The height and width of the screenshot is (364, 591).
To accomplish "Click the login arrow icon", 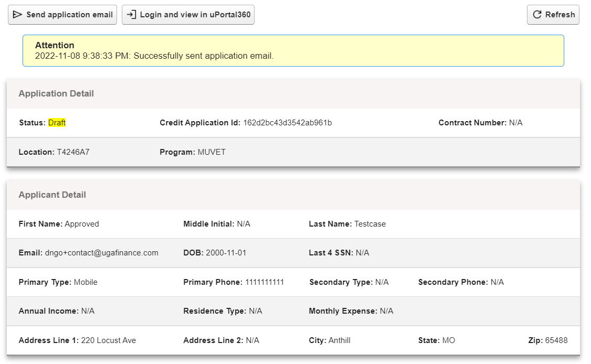I will 131,15.
